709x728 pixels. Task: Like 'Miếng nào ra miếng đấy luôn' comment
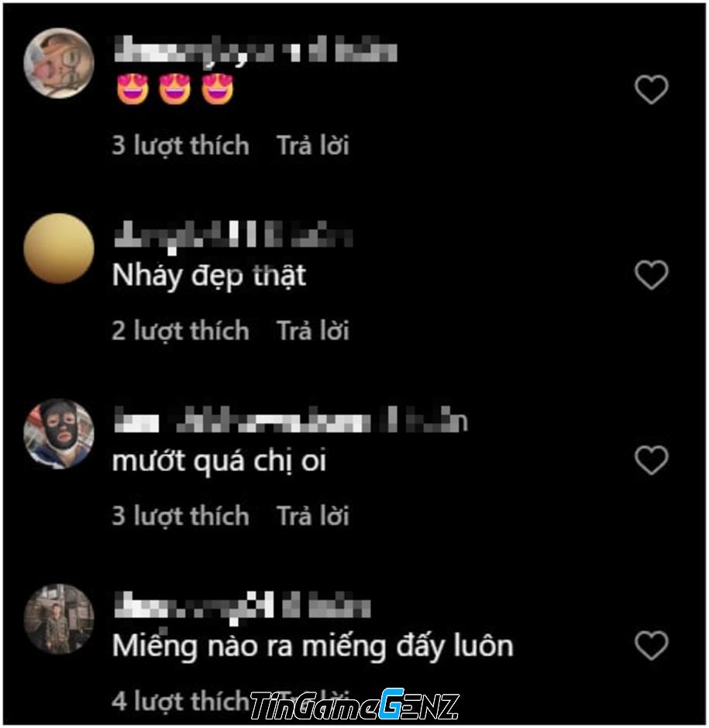tap(652, 645)
